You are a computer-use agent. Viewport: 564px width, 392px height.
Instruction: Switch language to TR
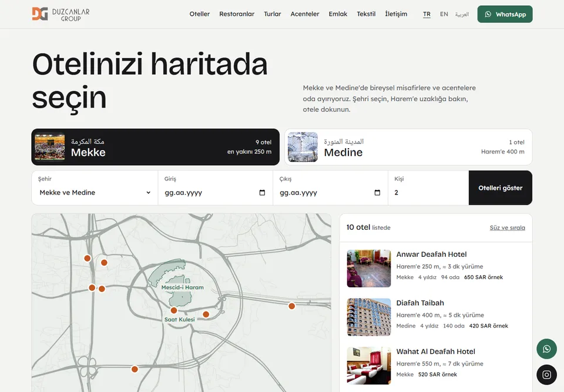[x=427, y=14]
